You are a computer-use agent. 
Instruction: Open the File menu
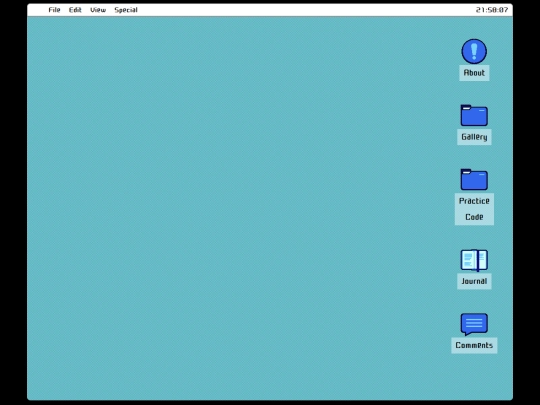coord(54,10)
